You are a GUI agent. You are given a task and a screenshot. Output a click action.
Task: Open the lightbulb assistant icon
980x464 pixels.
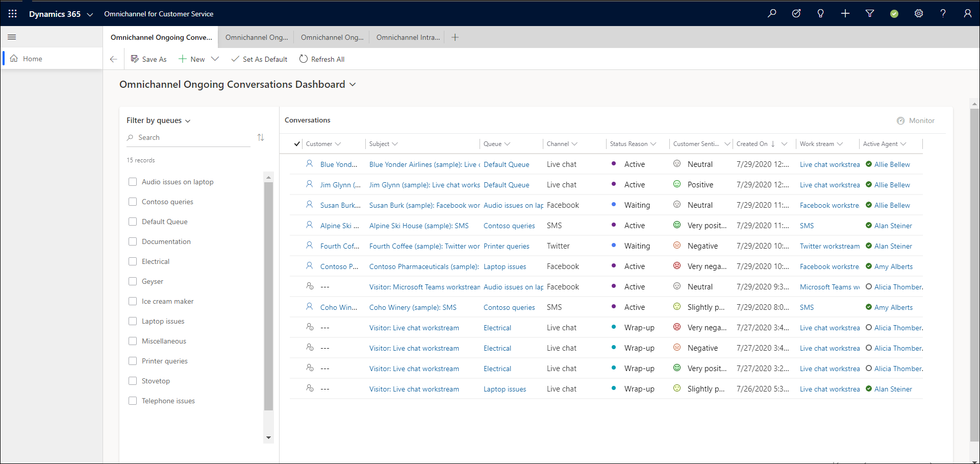coord(821,14)
